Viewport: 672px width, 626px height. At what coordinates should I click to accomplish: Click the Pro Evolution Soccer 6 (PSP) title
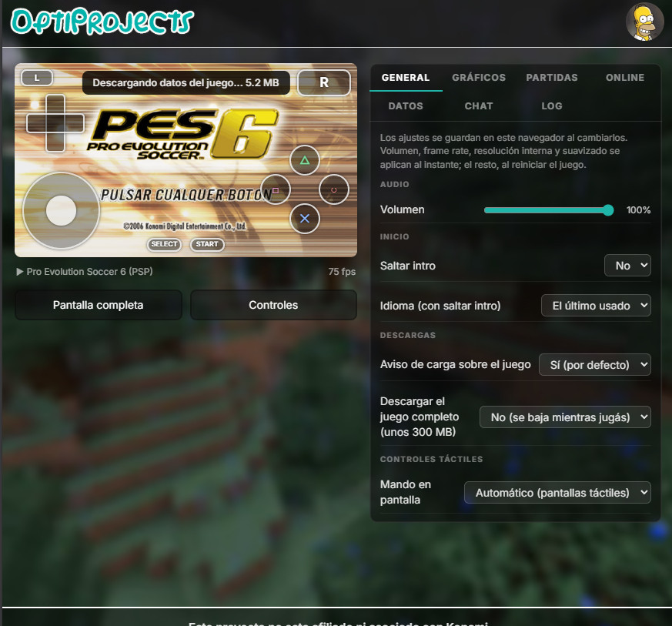click(89, 272)
